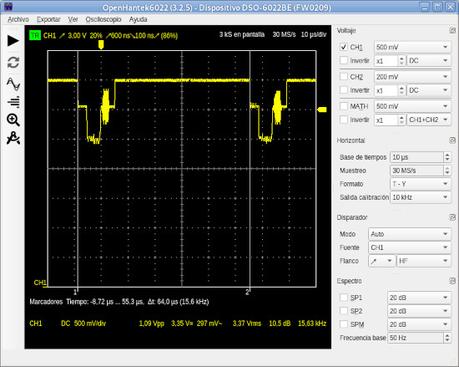Click the 3,37 Vrms readout

click(247, 323)
